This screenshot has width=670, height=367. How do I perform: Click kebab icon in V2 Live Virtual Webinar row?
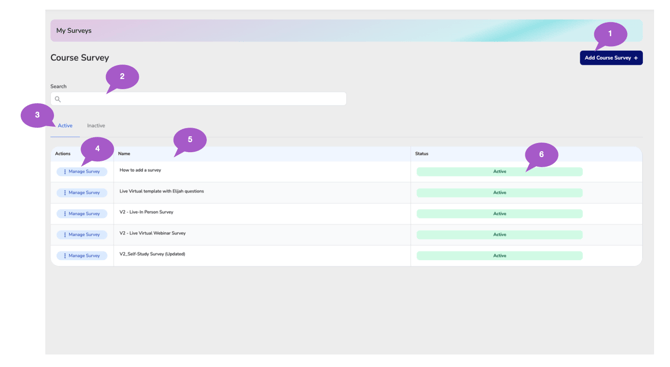65,235
